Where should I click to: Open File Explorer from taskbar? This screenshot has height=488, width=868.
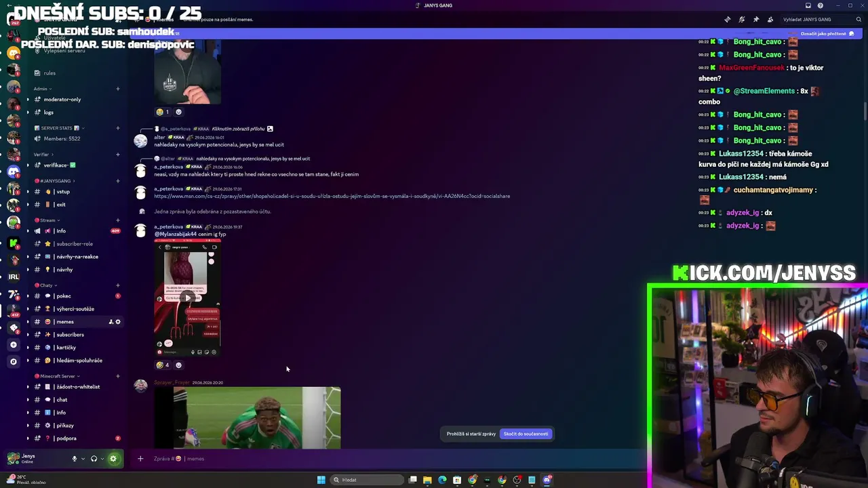pyautogui.click(x=427, y=480)
